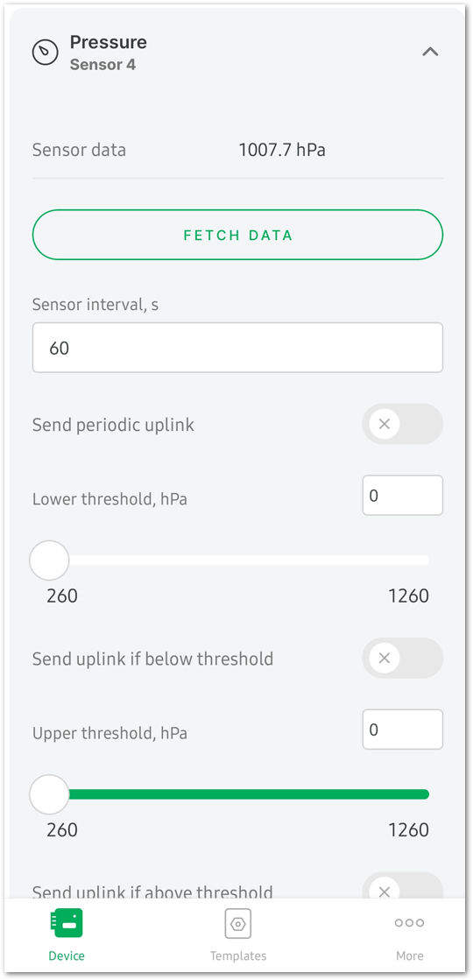Collapse the Pressure Sensor 4 section

pyautogui.click(x=430, y=52)
